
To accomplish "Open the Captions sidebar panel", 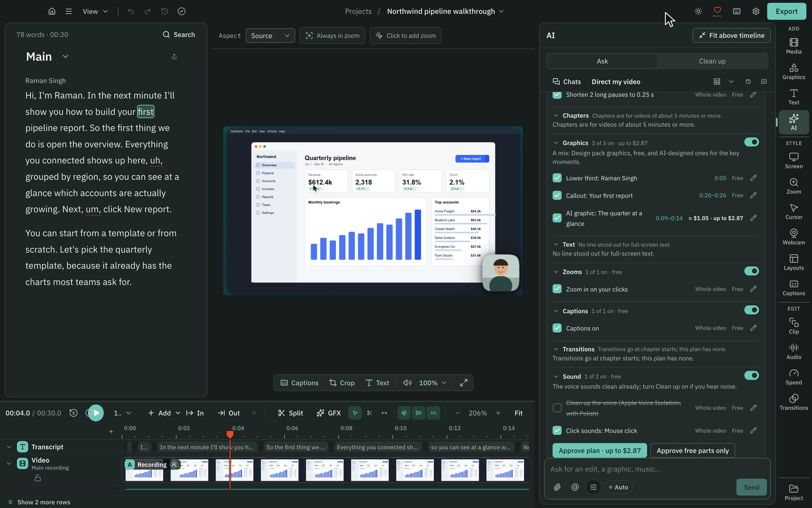I will point(794,288).
